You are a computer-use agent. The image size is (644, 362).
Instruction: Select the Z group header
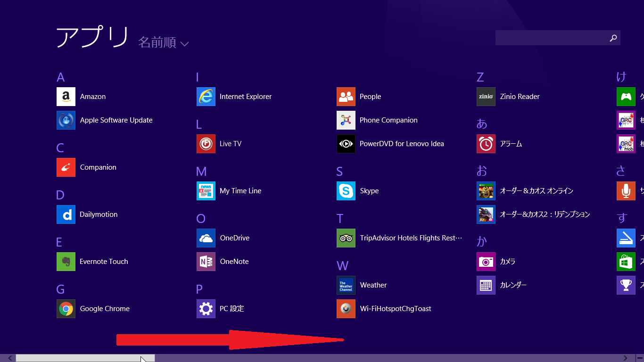tap(480, 77)
